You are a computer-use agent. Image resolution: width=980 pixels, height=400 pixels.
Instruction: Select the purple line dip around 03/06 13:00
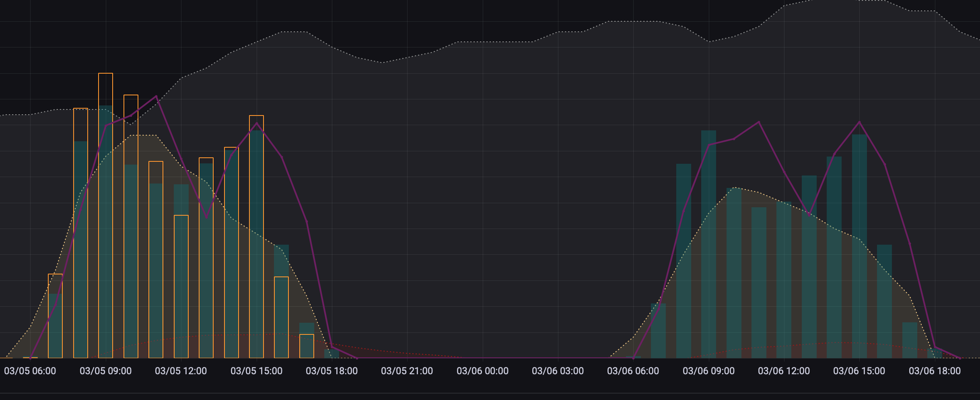click(x=809, y=215)
